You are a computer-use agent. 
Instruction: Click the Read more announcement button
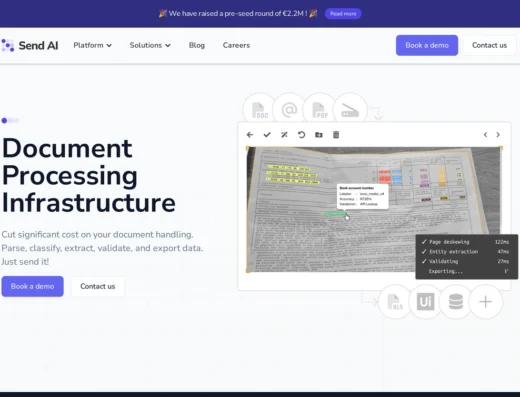[343, 14]
